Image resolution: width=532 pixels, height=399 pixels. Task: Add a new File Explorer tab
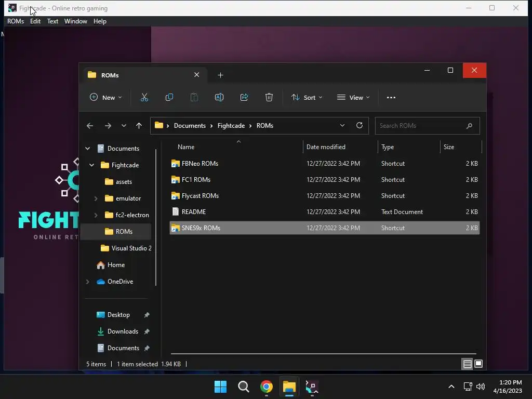click(x=220, y=75)
